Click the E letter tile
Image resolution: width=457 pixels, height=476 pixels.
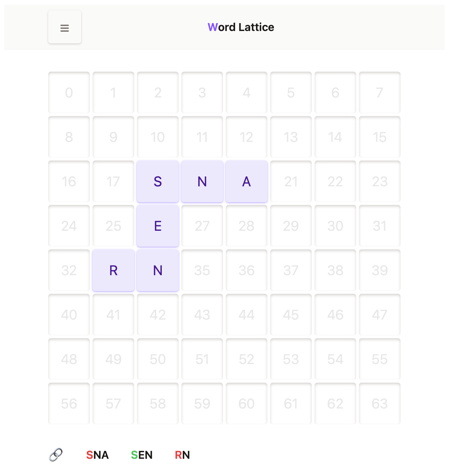[158, 226]
